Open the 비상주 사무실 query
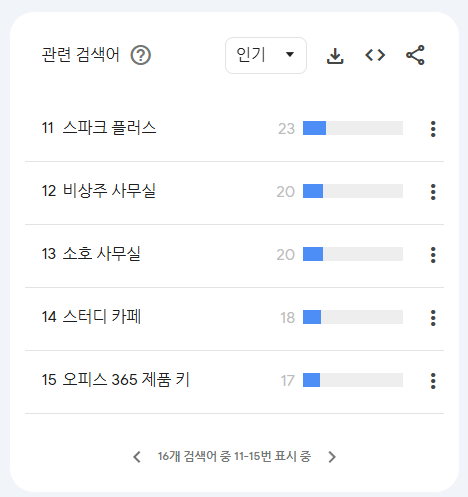The image size is (468, 497). (x=109, y=191)
